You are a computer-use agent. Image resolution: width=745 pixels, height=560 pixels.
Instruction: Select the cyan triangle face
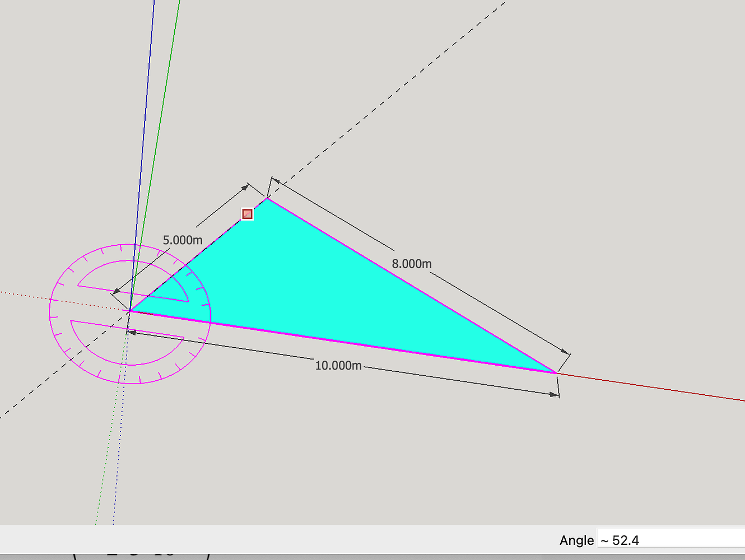[x=336, y=291]
